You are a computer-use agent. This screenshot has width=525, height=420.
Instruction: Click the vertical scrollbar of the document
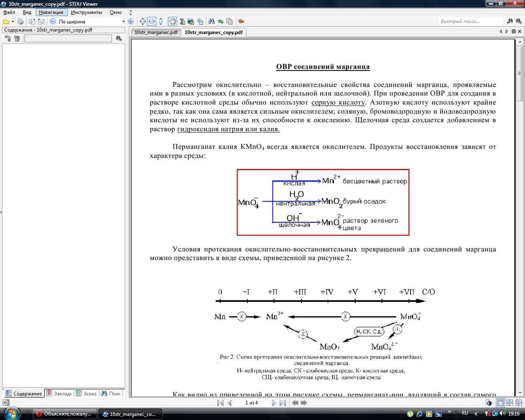[x=519, y=219]
